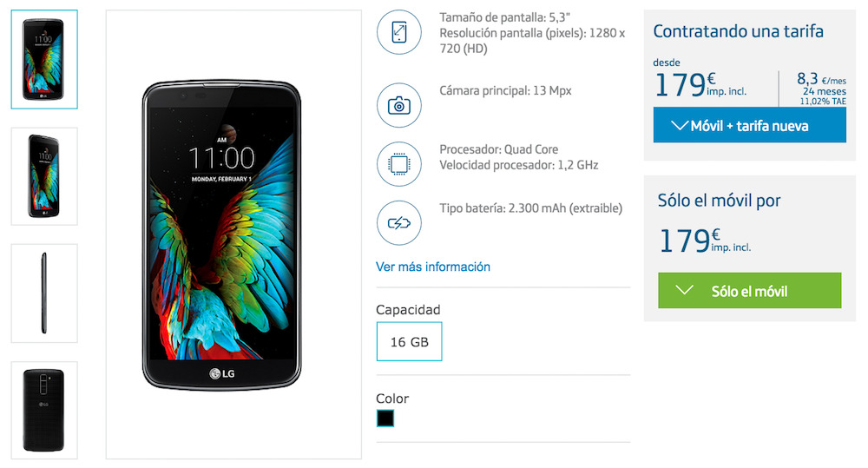Select the angled view phone thumbnail
The height and width of the screenshot is (468, 868).
[x=44, y=176]
